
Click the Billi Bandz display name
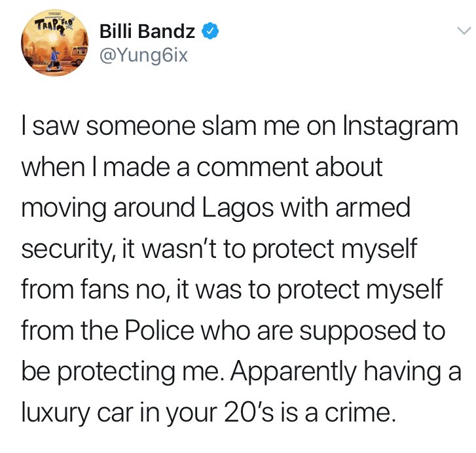147,31
